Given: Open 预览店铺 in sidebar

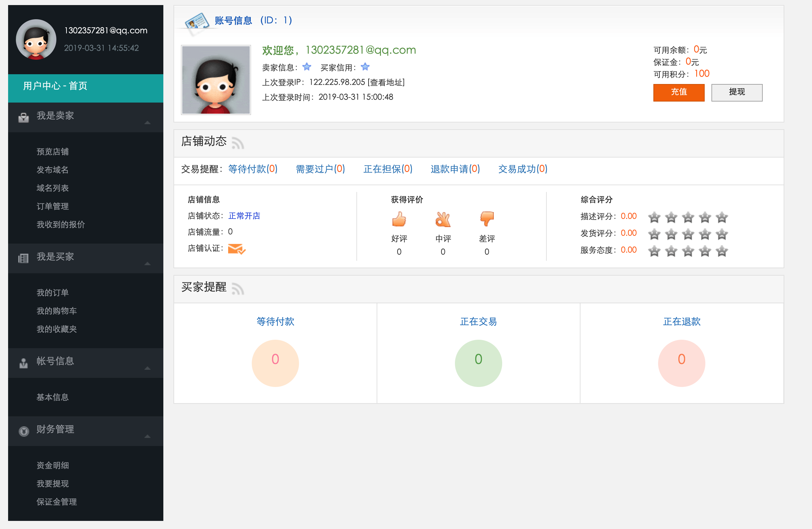Looking at the screenshot, I should [53, 151].
